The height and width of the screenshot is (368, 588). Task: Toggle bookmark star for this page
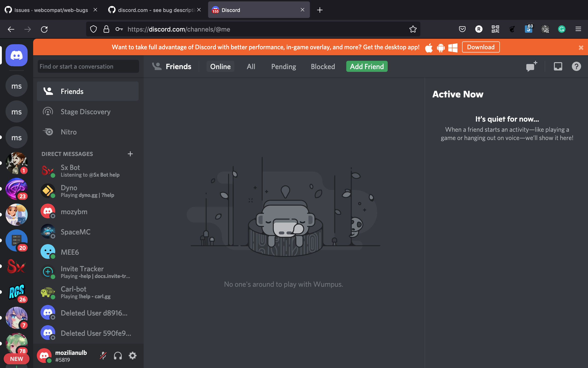(413, 29)
